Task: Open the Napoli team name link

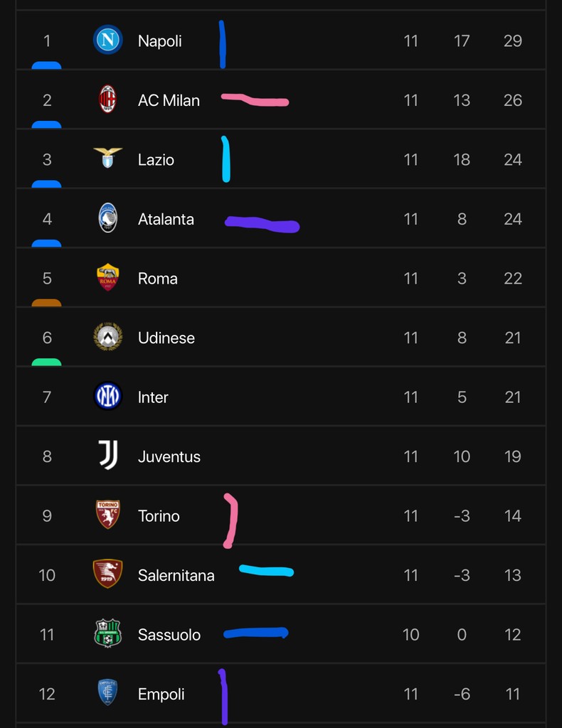Action: 159,41
